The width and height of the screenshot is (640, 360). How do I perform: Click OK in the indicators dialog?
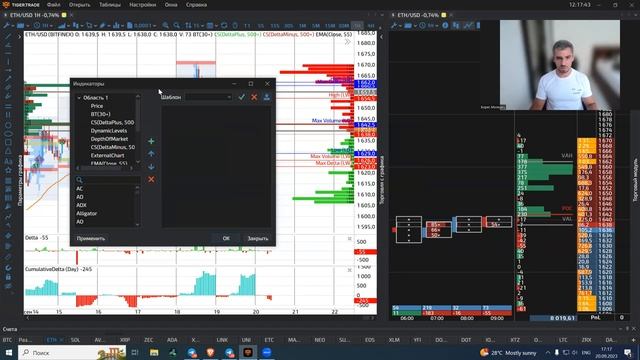pyautogui.click(x=226, y=238)
